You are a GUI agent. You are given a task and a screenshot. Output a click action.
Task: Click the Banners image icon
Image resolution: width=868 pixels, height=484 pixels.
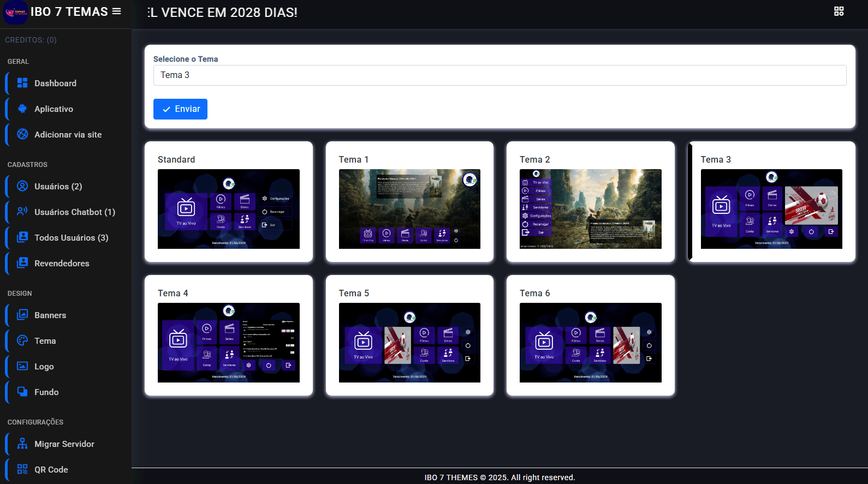(x=22, y=315)
